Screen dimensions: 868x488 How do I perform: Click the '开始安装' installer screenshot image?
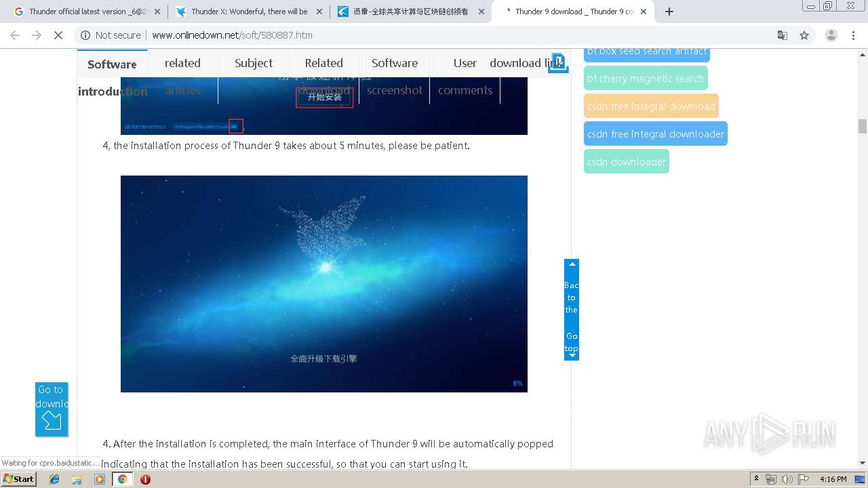324,106
